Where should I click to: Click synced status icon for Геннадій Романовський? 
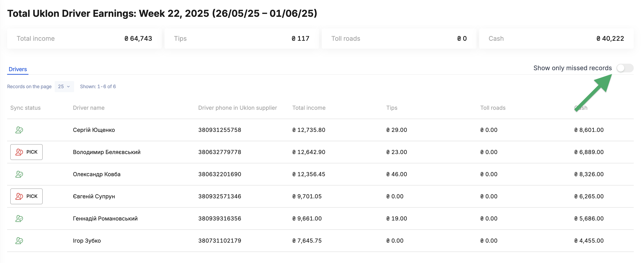coord(19,219)
